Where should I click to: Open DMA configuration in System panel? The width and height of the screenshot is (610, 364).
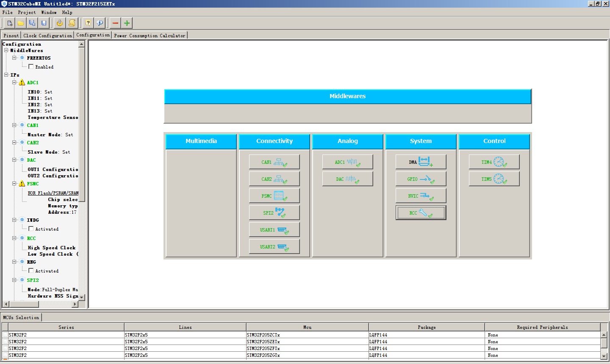tap(421, 162)
